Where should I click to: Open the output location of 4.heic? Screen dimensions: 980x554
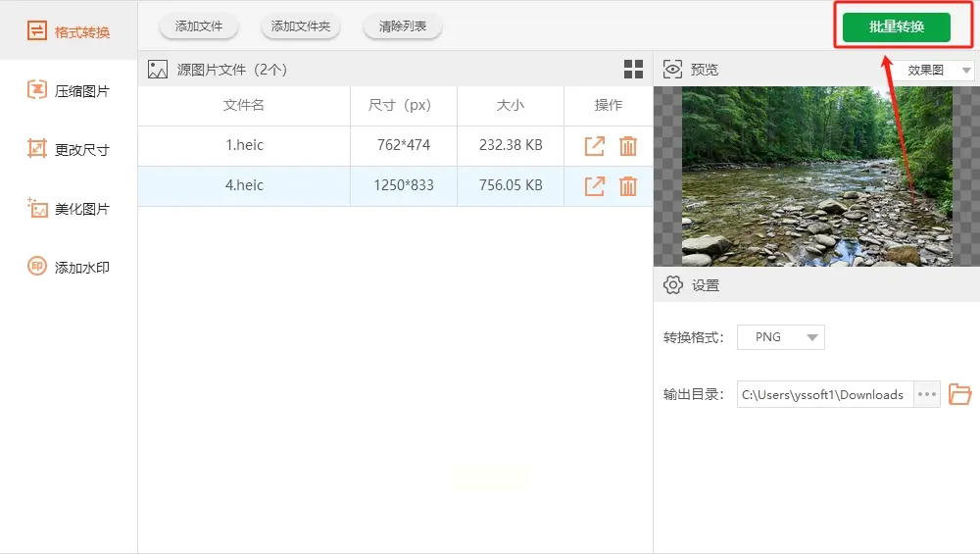tap(595, 185)
